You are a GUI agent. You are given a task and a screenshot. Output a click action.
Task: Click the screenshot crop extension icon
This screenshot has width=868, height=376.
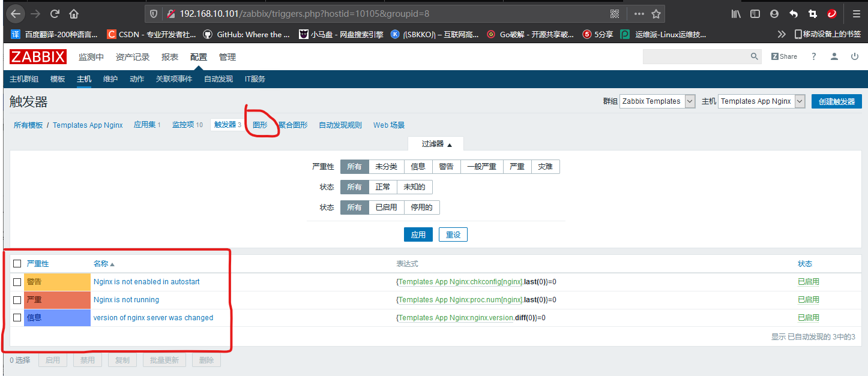coord(813,13)
